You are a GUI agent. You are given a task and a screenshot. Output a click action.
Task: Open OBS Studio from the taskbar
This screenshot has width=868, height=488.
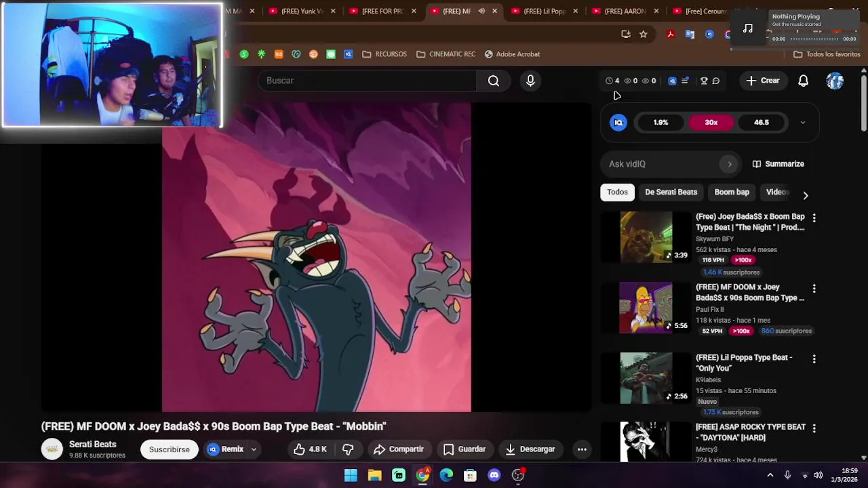click(518, 475)
